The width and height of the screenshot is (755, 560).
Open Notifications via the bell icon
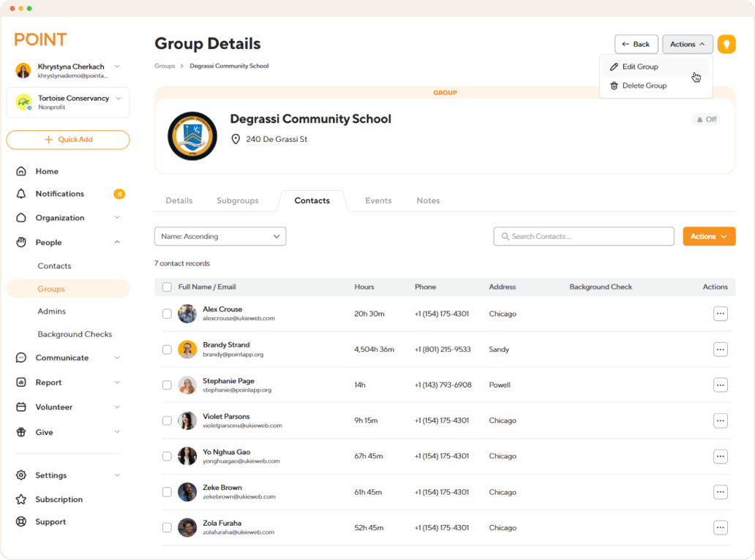click(22, 193)
